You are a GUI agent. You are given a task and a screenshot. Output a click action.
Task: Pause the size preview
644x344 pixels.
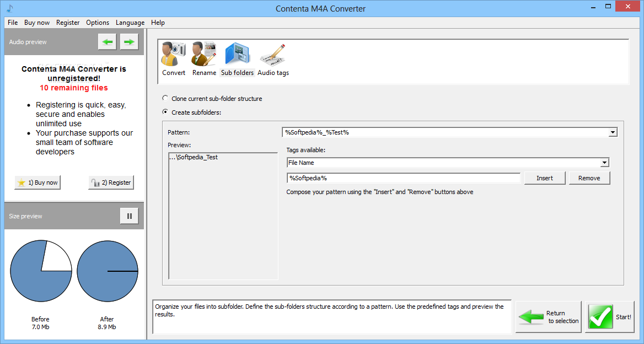point(130,216)
